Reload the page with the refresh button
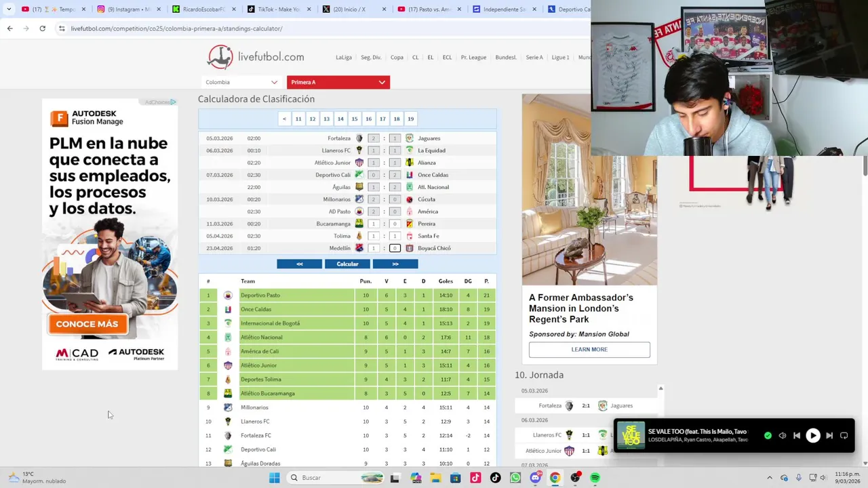Screen dimensions: 868x488 pos(42,28)
